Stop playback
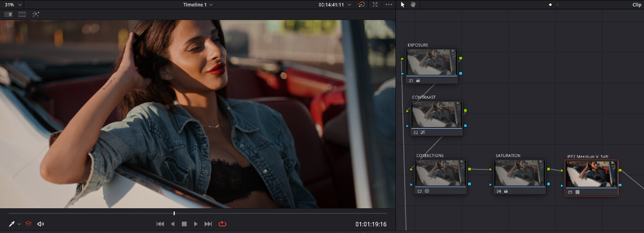 [x=184, y=224]
